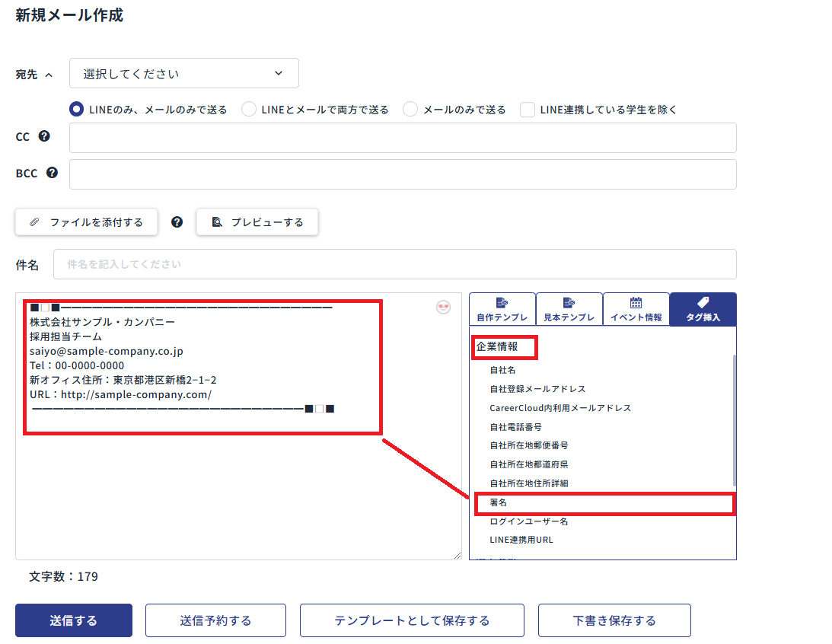Select the LINEとメールで両方で送る radio button

(248, 109)
